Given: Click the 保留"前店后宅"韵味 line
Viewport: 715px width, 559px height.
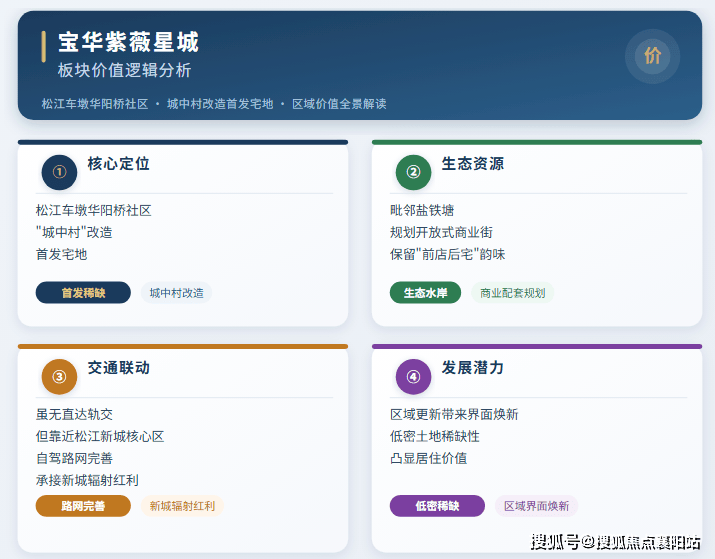Looking at the screenshot, I should tap(447, 254).
